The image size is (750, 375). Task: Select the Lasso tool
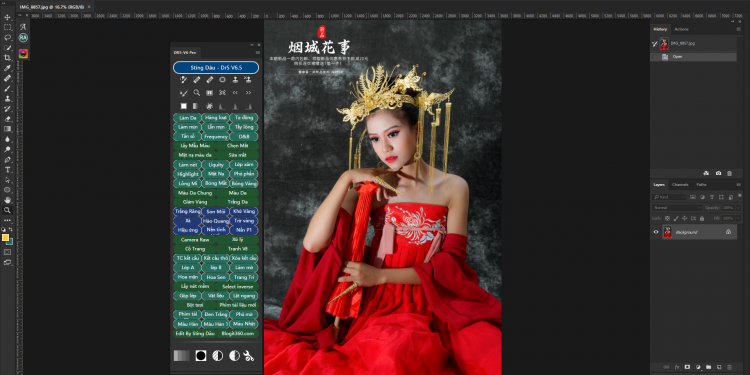(7, 37)
